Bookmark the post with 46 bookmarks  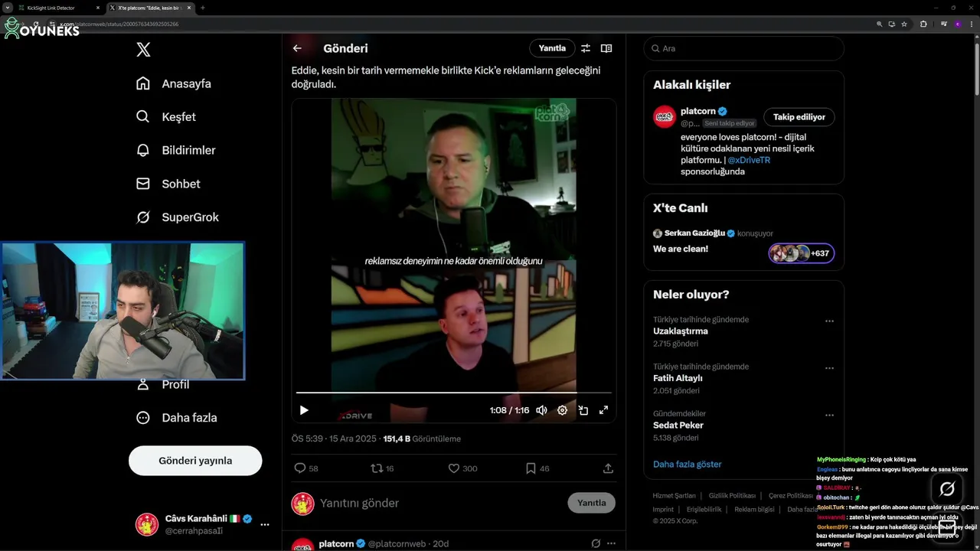coord(531,468)
